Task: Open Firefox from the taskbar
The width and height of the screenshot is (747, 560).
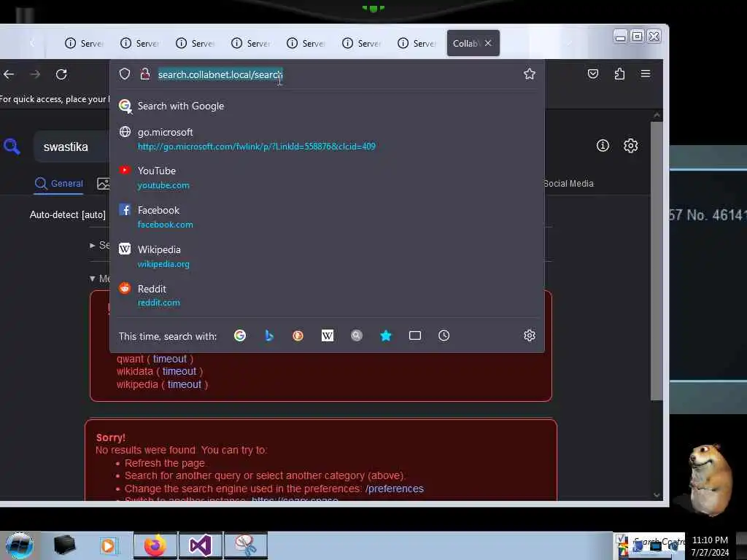Action: point(155,545)
